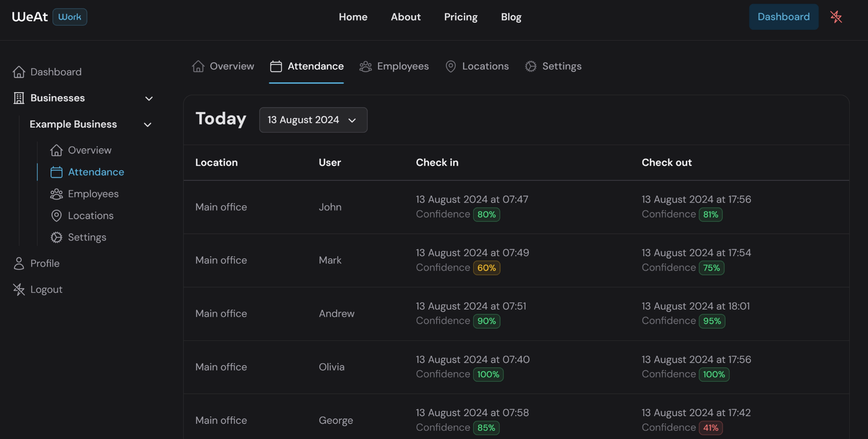Click the red icon beside Dashboard button
Screen dimensions: 868x439
coord(836,17)
